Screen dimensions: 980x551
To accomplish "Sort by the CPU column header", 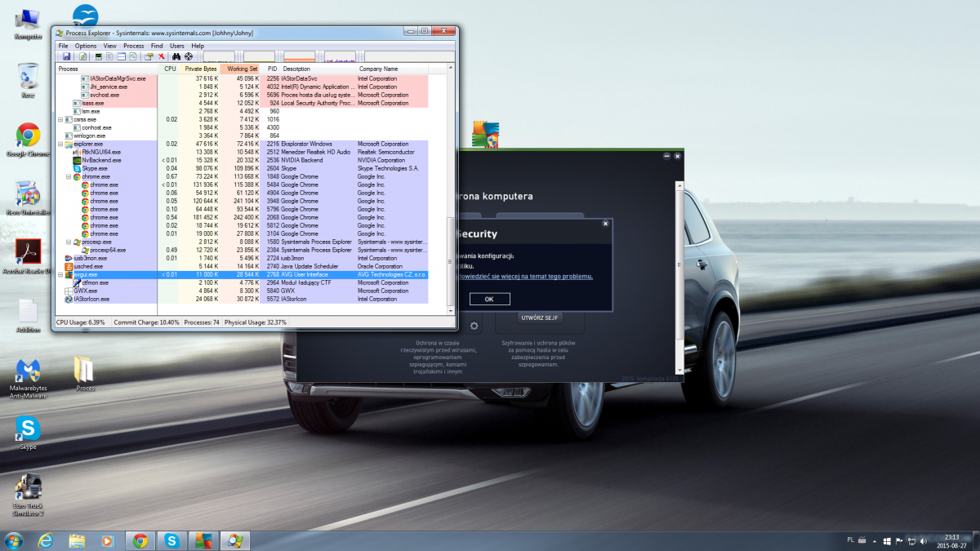I will point(170,69).
